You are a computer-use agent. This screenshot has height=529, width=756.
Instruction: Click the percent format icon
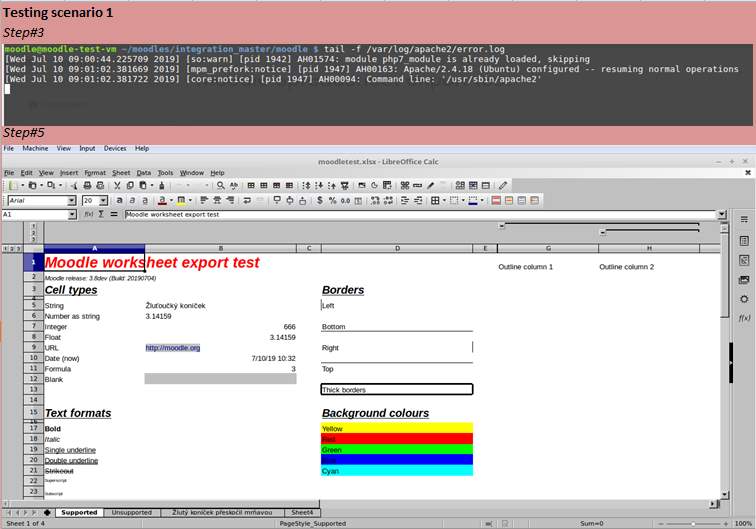332,200
